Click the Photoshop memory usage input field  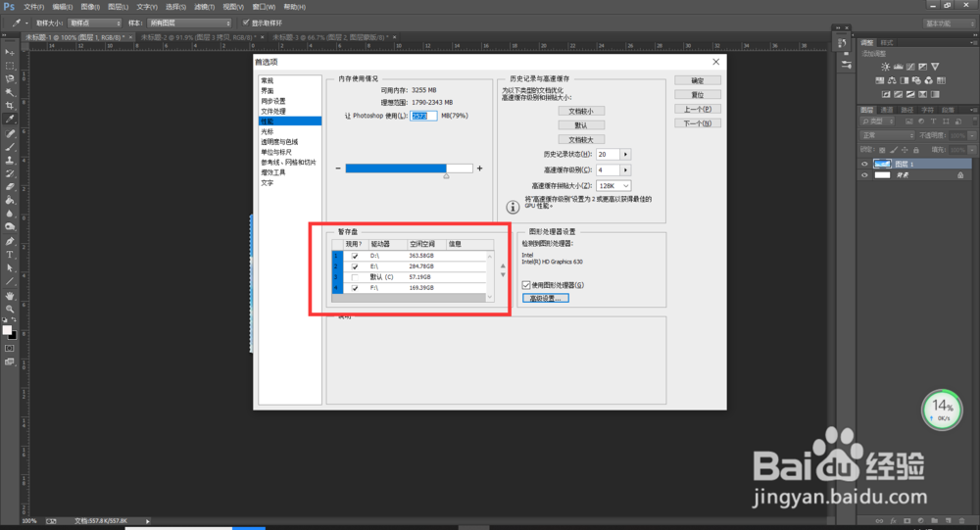click(x=423, y=116)
